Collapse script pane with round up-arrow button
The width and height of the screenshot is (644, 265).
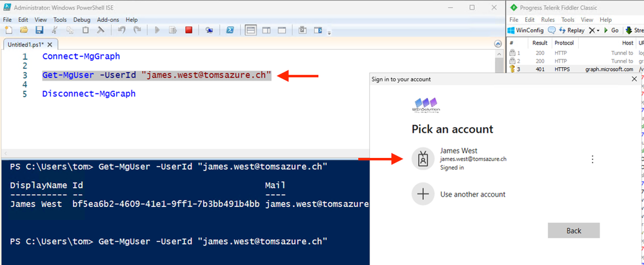click(x=498, y=43)
